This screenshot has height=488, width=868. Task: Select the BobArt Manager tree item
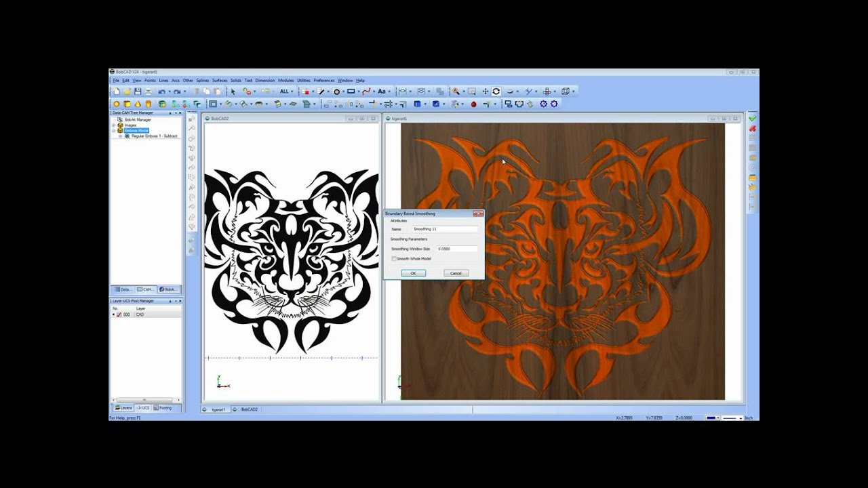138,120
